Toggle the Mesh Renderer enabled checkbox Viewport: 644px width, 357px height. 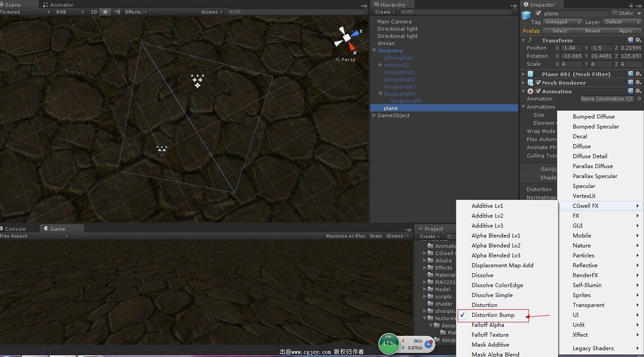pos(538,82)
